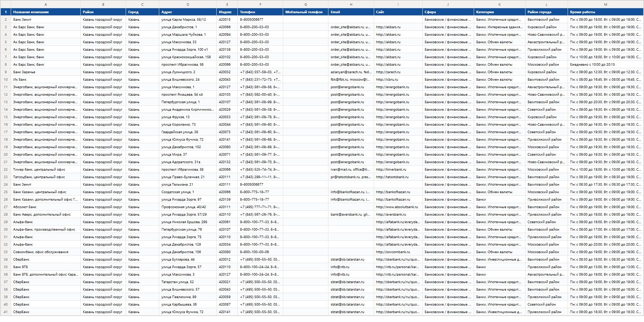Select 'Татсоцбанк, центральный офис' cell
Viewport: 644px width, 322px height.
pos(46,177)
